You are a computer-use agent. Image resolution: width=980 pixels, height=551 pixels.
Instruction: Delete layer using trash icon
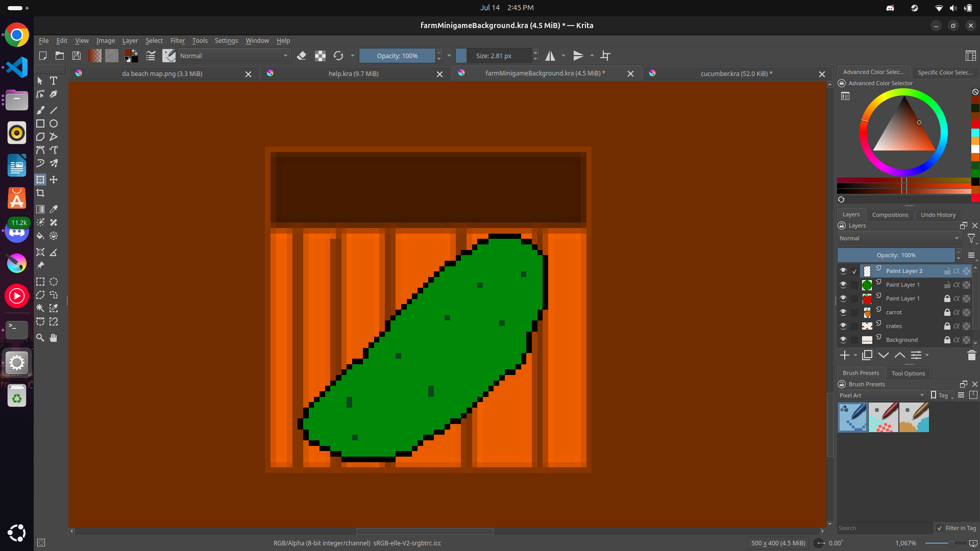(971, 355)
